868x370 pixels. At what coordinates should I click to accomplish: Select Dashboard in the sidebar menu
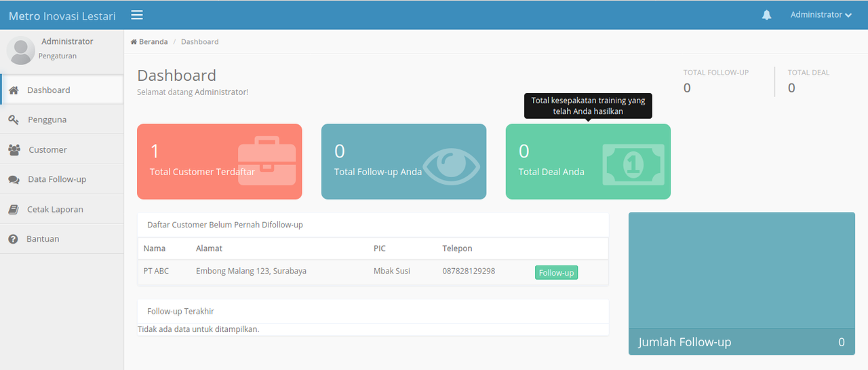[x=62, y=90]
